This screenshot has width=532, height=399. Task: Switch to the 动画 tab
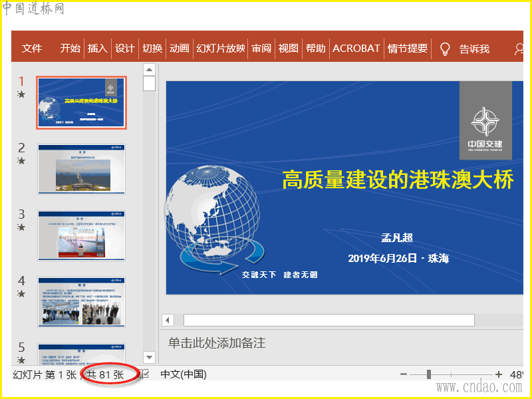click(179, 49)
